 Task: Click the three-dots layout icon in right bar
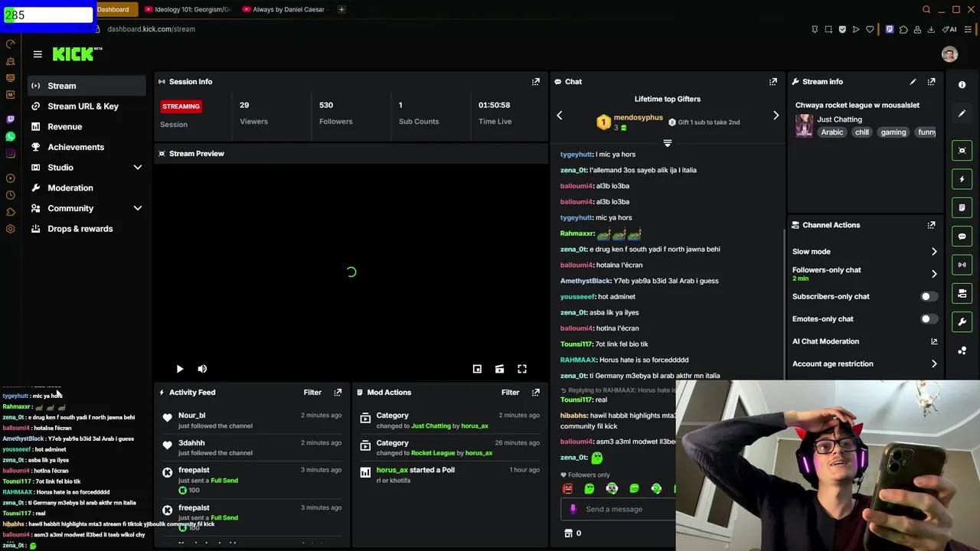(x=962, y=350)
